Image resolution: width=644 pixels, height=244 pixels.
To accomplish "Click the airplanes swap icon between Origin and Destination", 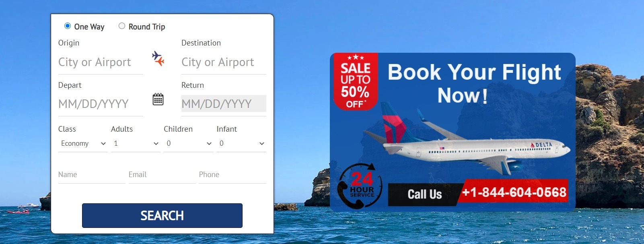I will pos(158,58).
